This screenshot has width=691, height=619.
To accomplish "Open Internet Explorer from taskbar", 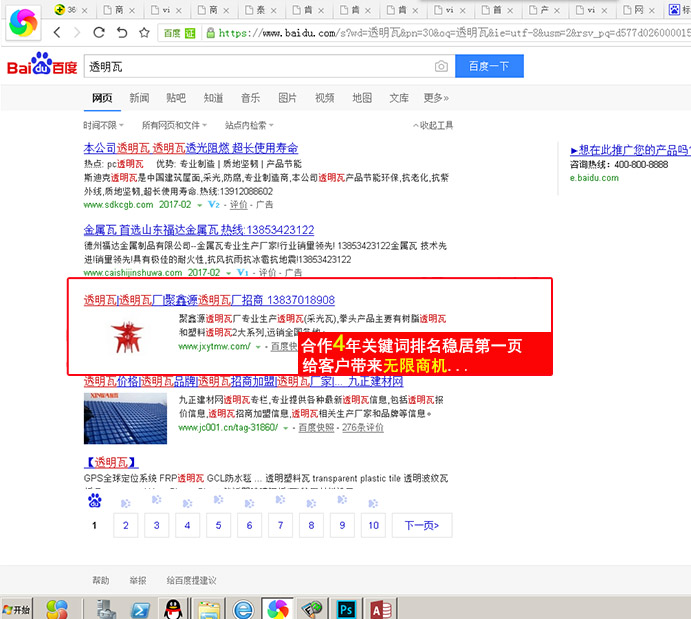I will (x=243, y=610).
